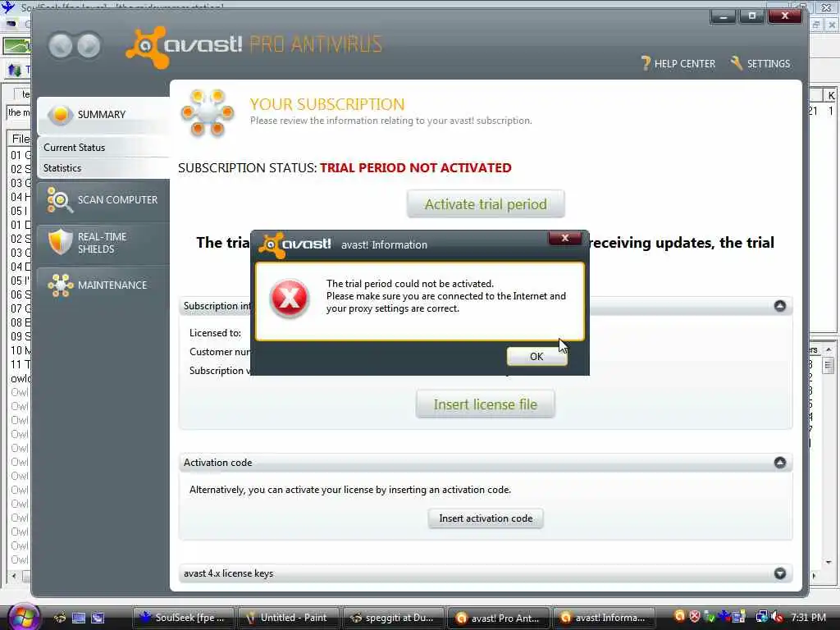840x630 pixels.
Task: Open avast! Settings
Action: (760, 64)
